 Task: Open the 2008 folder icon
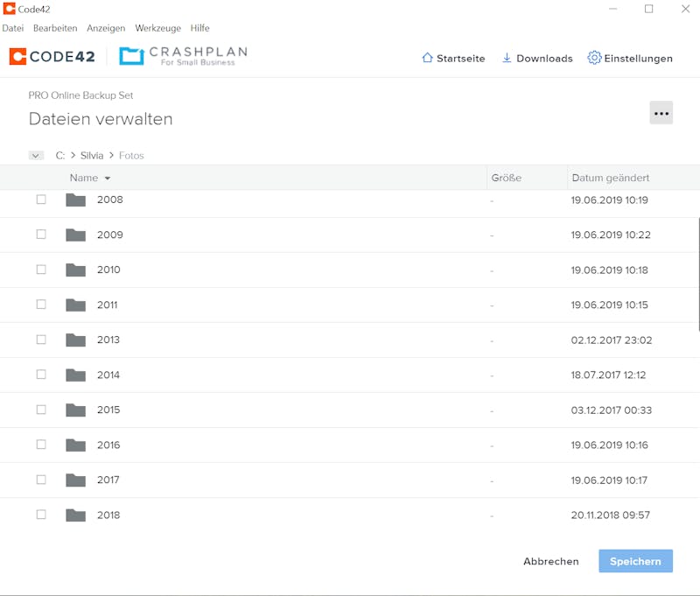75,200
